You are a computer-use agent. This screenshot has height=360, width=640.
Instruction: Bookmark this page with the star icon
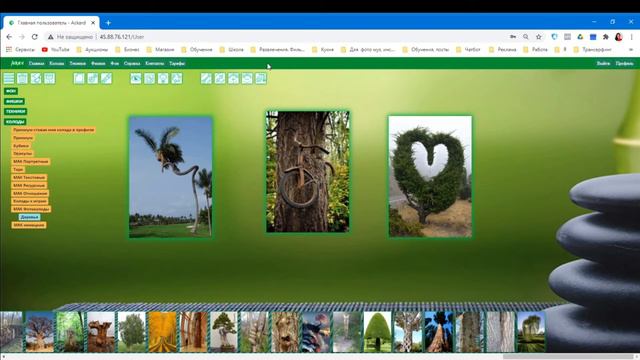click(x=539, y=37)
